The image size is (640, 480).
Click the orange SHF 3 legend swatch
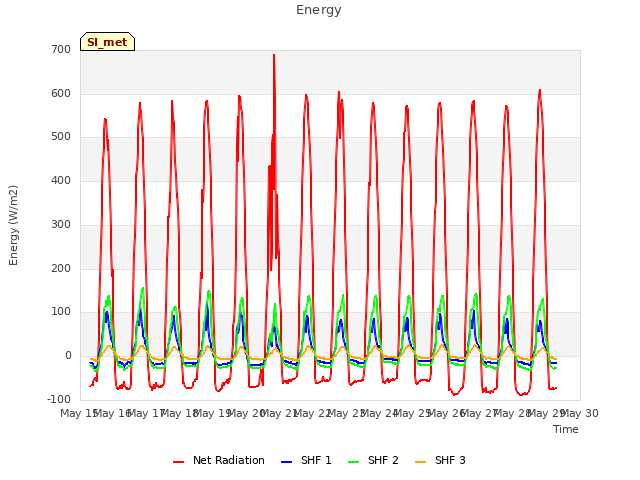420,462
